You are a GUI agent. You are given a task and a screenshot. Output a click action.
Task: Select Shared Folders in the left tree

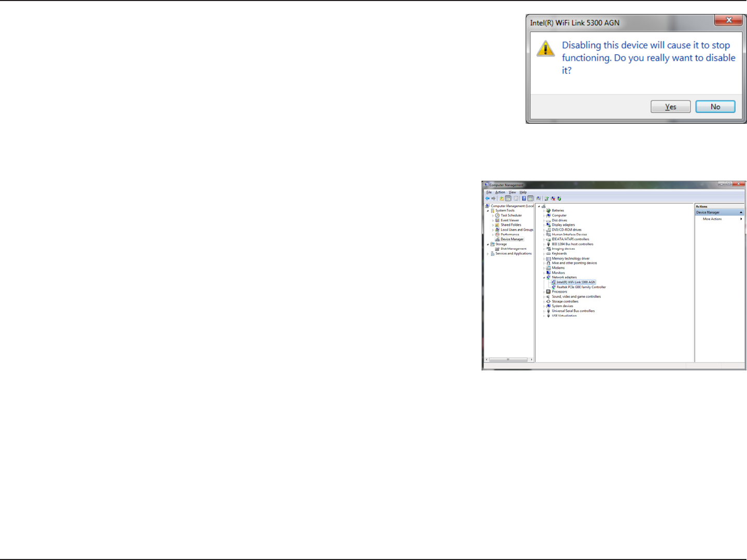[511, 225]
